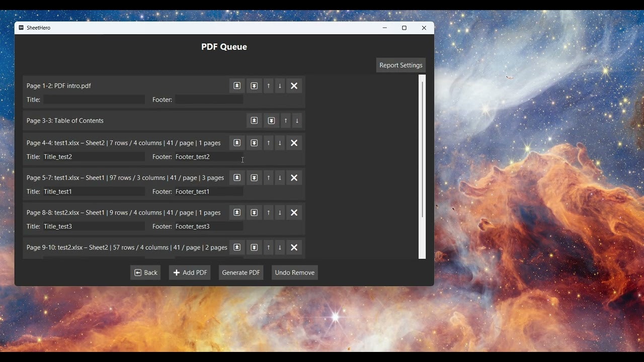Image resolution: width=644 pixels, height=362 pixels.
Task: Move Page 9-10 test2.xlsx Sheet2 down
Action: click(280, 247)
